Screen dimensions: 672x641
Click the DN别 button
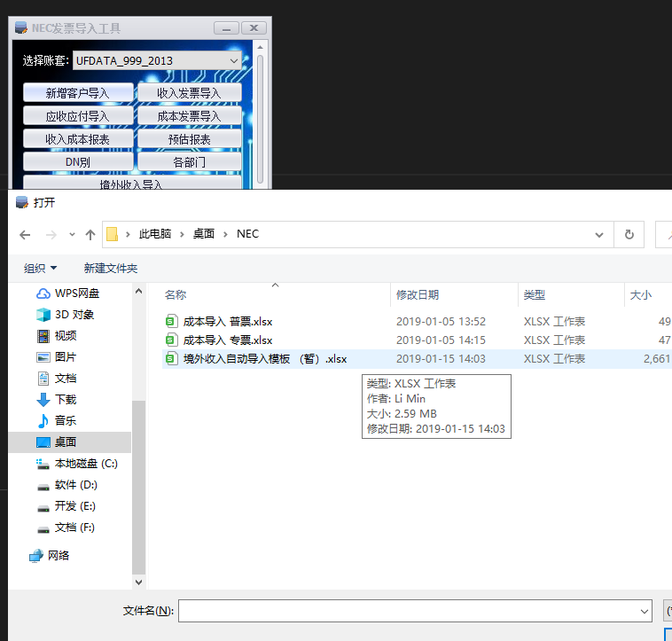78,162
